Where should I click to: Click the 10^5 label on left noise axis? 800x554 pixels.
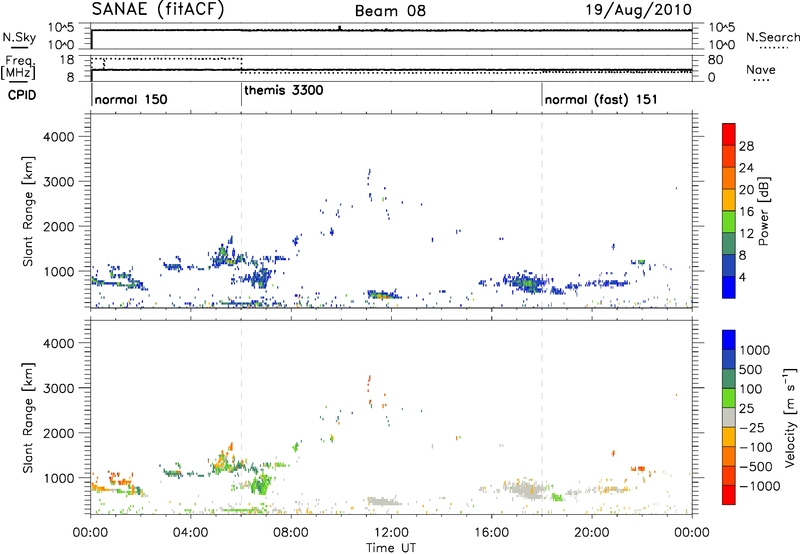pos(61,29)
